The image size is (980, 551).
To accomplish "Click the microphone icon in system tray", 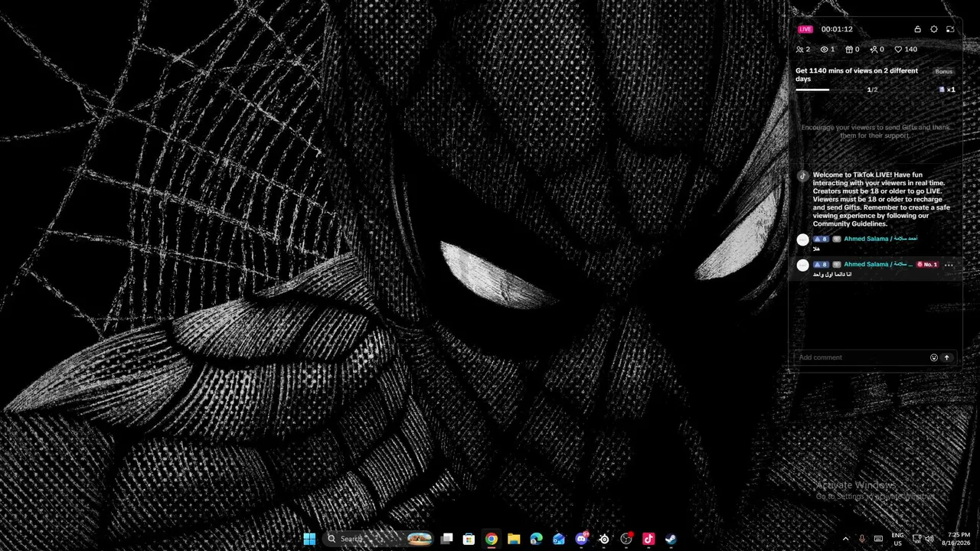I will (x=862, y=539).
